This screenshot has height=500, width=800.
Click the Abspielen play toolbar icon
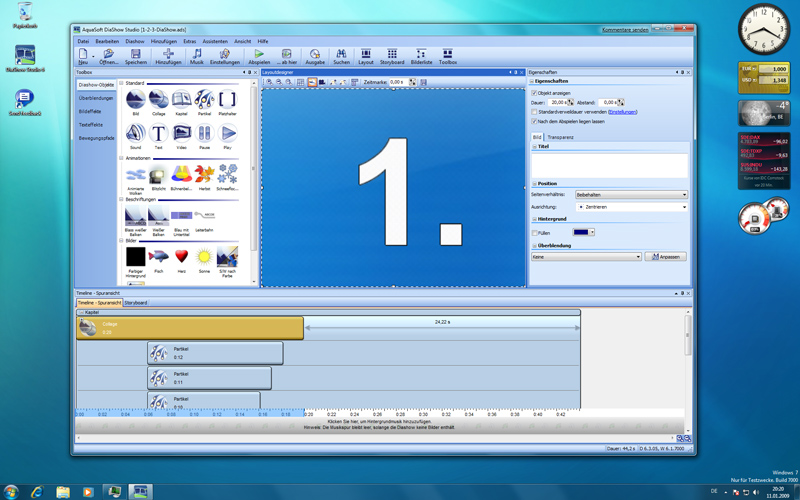258,54
